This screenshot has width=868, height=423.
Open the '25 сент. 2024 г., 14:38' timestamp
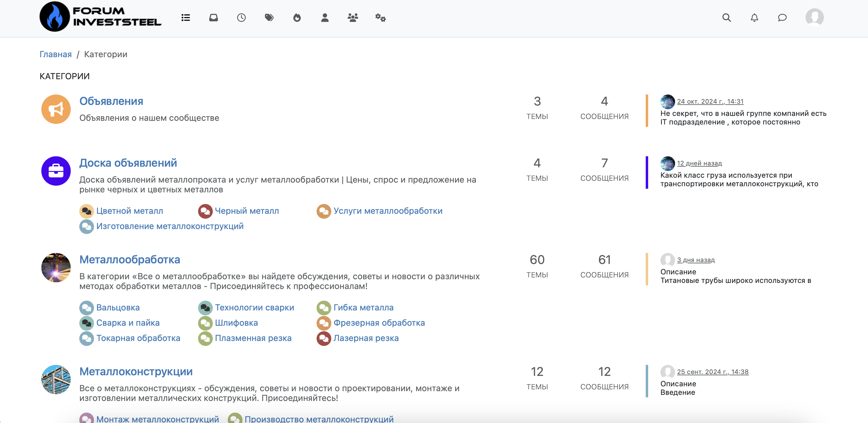(x=713, y=372)
